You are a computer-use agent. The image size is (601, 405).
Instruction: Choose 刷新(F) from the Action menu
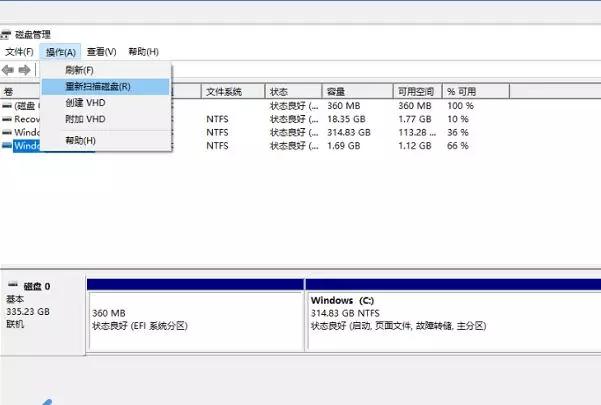pos(79,70)
